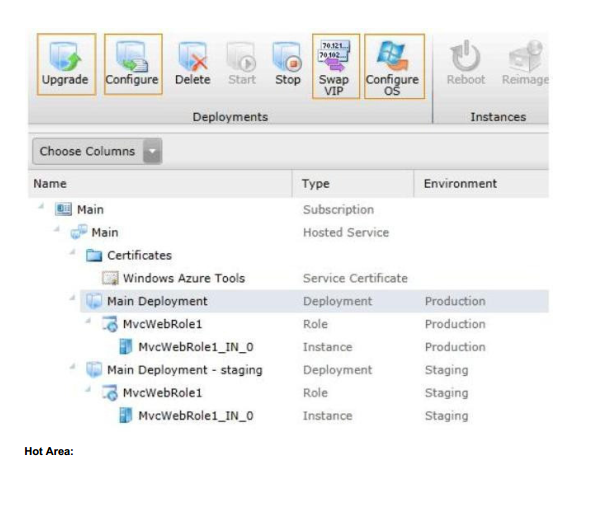Viewport: 610px width, 510px height.
Task: Click the Certificates folder icon
Action: [x=94, y=255]
